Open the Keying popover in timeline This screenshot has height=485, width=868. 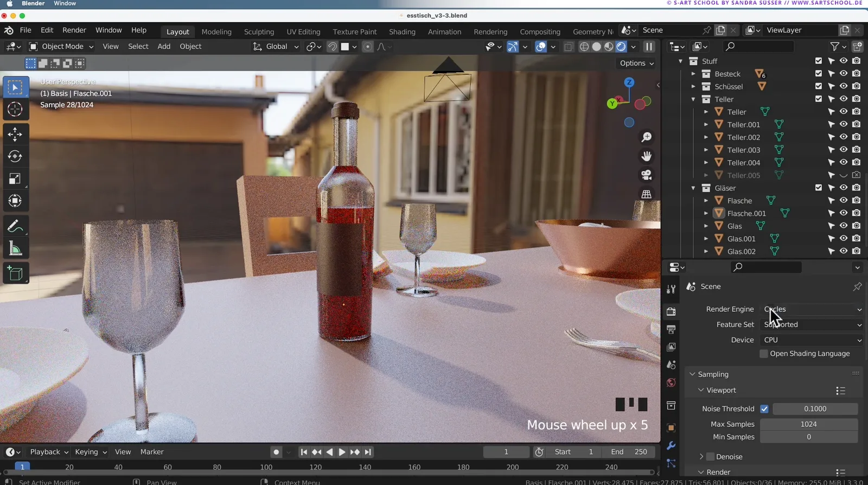pos(91,452)
